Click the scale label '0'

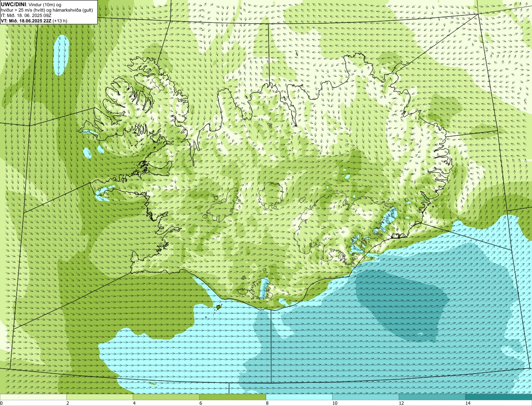(2, 403)
